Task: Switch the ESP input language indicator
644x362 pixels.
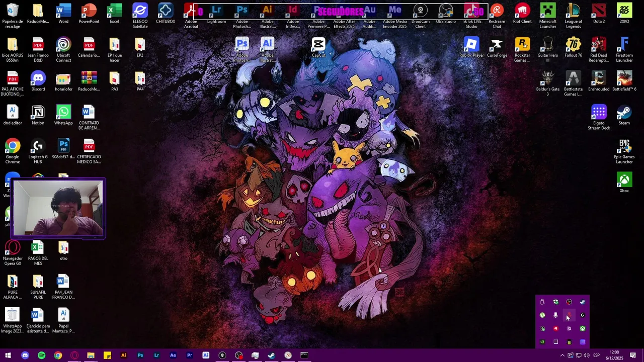Action: (x=596, y=355)
